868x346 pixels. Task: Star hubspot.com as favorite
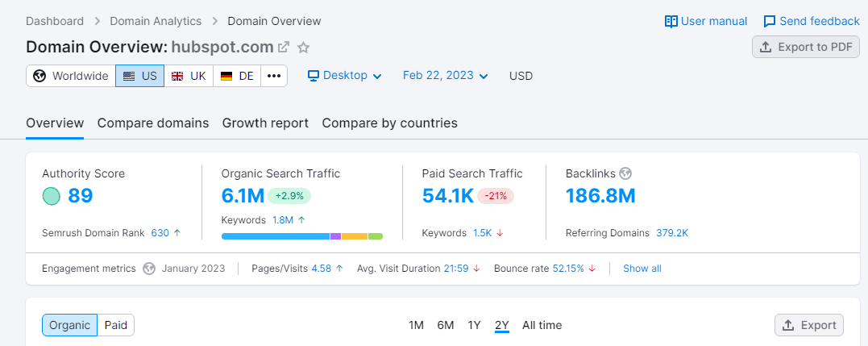point(303,47)
